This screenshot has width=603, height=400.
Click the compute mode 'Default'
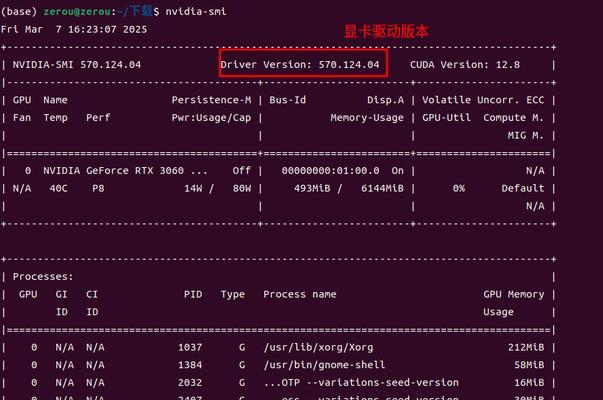pyautogui.click(x=523, y=188)
